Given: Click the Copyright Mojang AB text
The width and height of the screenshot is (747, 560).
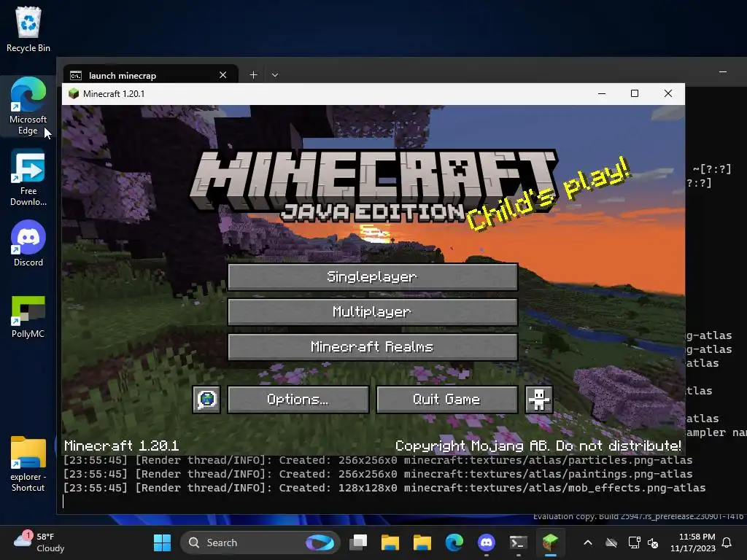Looking at the screenshot, I should pyautogui.click(x=538, y=446).
